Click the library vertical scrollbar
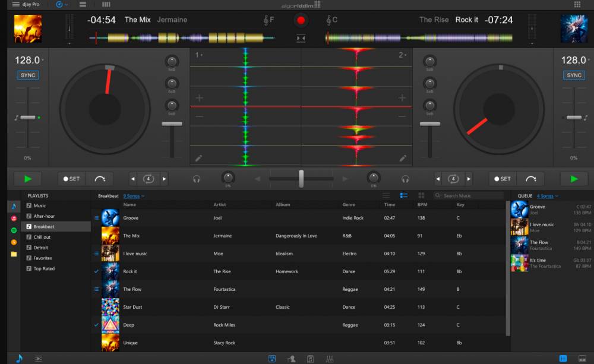 tap(508, 268)
